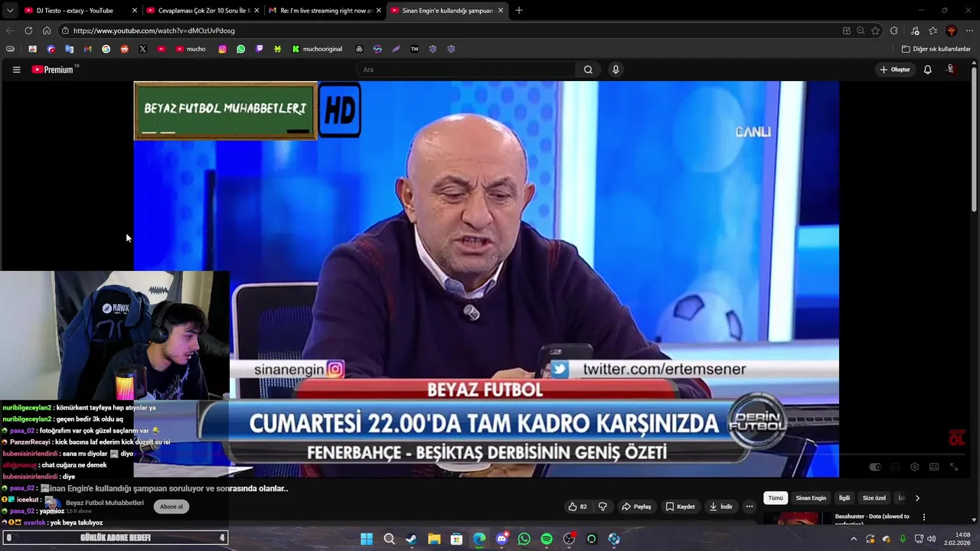Screen dimensions: 980x551
Task: Open the browser tab list dropdown
Action: 9,11
